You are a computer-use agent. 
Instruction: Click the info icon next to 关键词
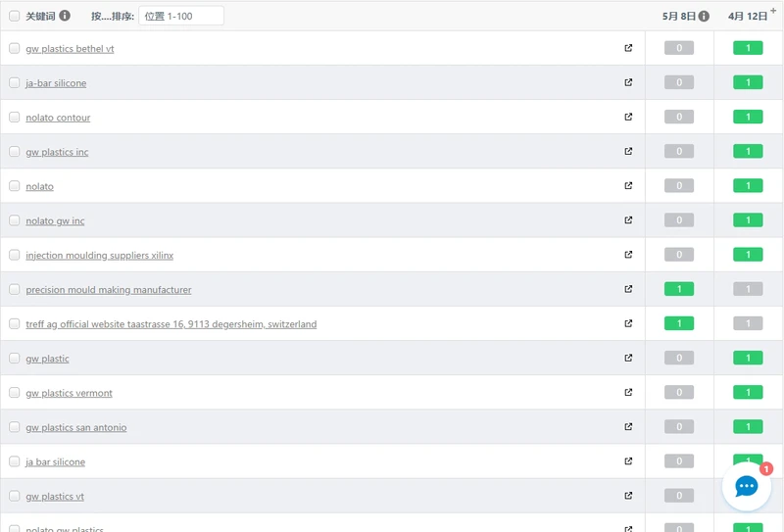click(x=65, y=16)
